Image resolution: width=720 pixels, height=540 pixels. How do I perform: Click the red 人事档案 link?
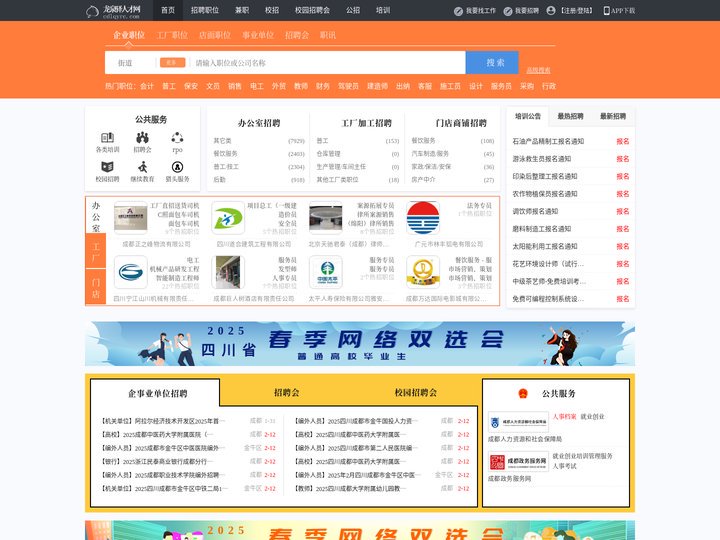coord(564,416)
